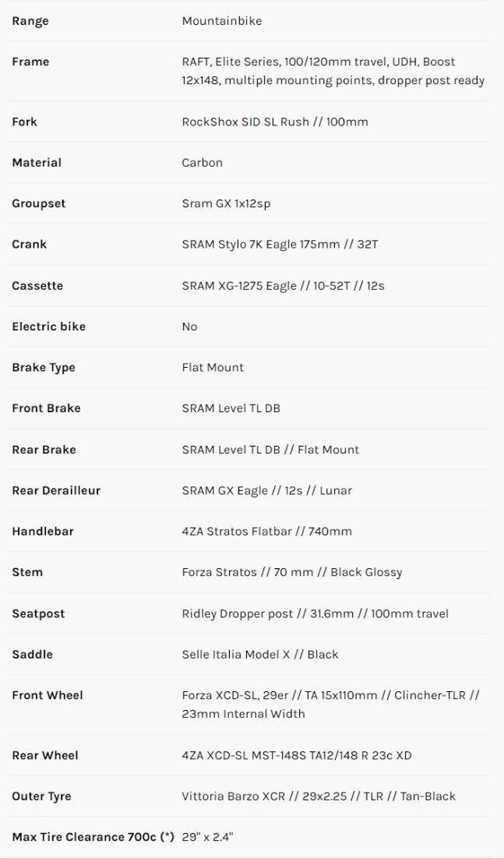504x858 pixels.
Task: Click the Range row label
Action: point(30,21)
